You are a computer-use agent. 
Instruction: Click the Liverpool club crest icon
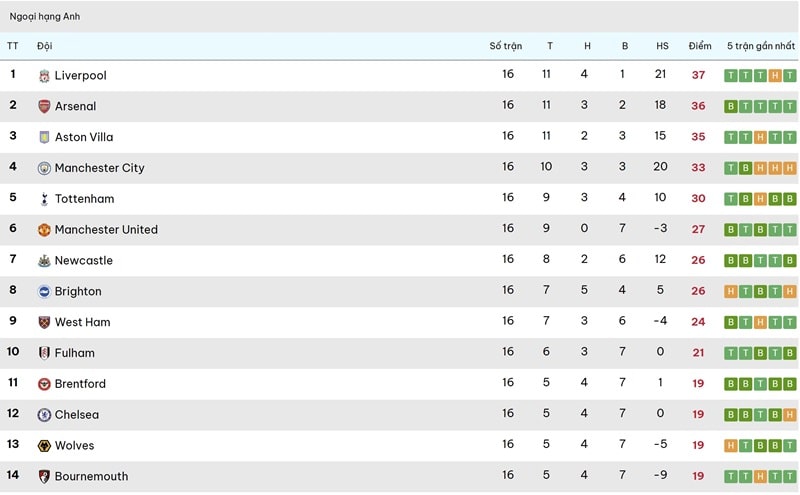point(44,76)
